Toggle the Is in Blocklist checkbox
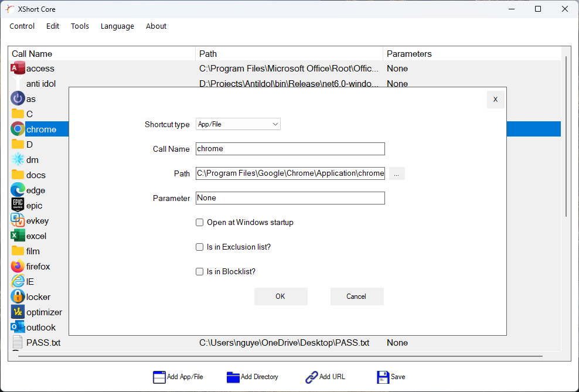Viewport: 579px width, 392px height. (x=199, y=272)
